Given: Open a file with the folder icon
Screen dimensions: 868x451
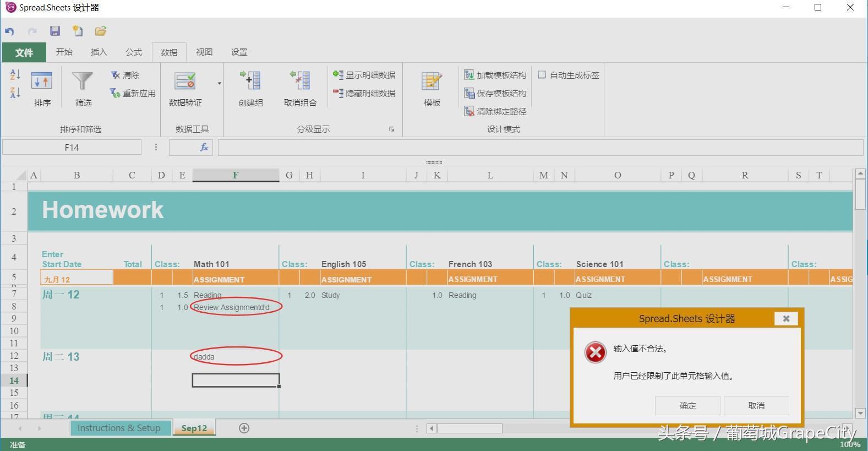Looking at the screenshot, I should 100,31.
